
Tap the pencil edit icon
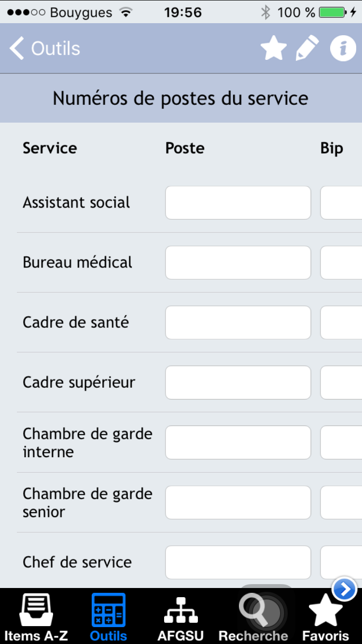click(x=307, y=48)
